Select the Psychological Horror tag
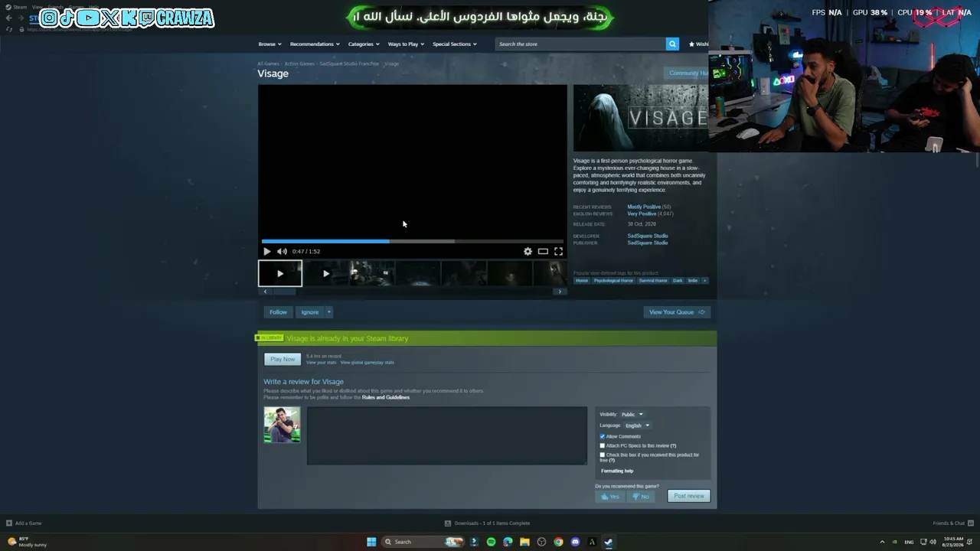The width and height of the screenshot is (980, 551). 613,280
